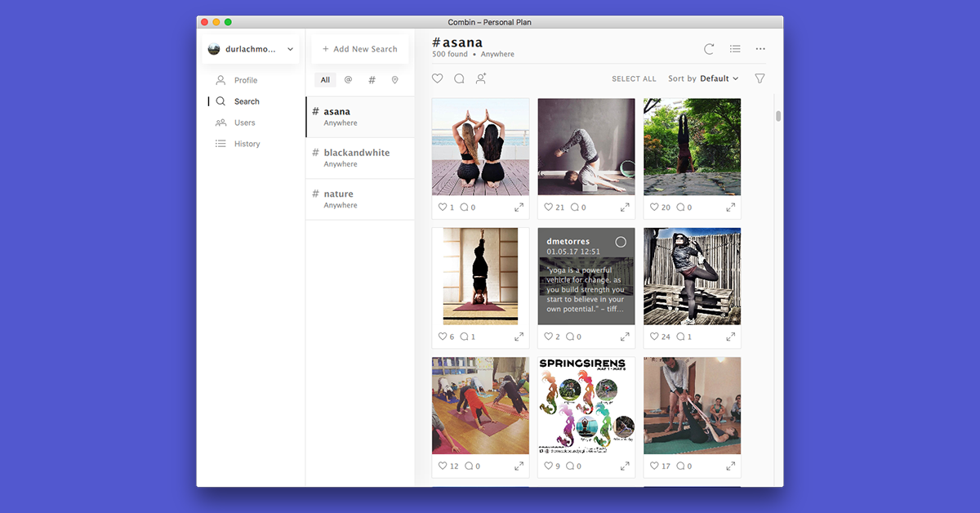
Task: Open the durlachmo account dropdown
Action: (x=250, y=49)
